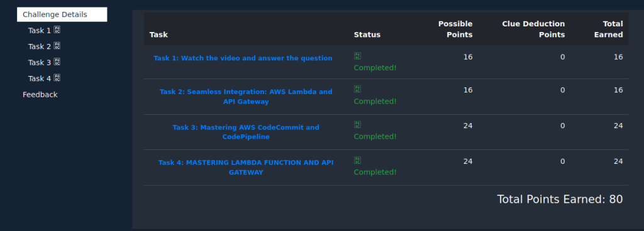Viewport: 644px width, 231px height.
Task: Click the Total Points Earned: 80 text
Action: 560,200
